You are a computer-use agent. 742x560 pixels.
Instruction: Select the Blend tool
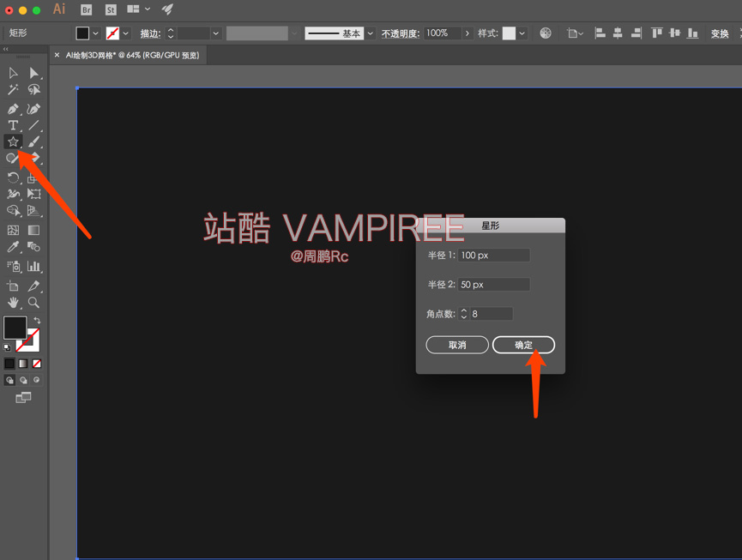click(33, 246)
